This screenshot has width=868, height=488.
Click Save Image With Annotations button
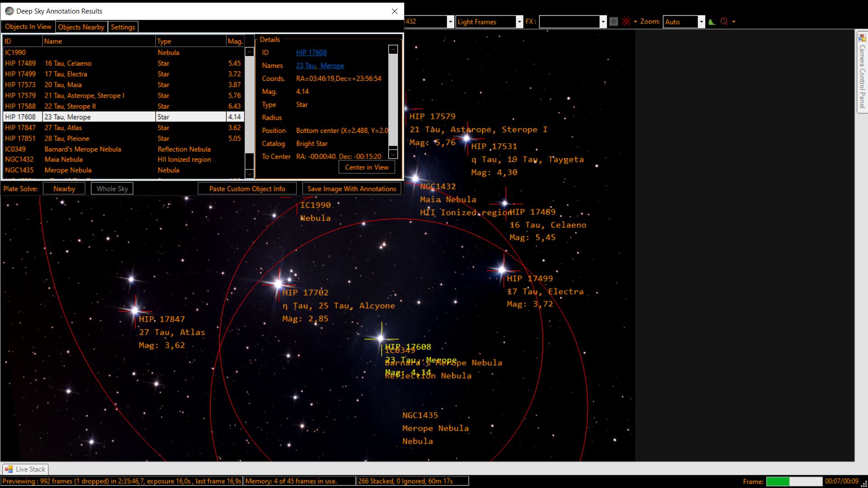click(x=352, y=189)
